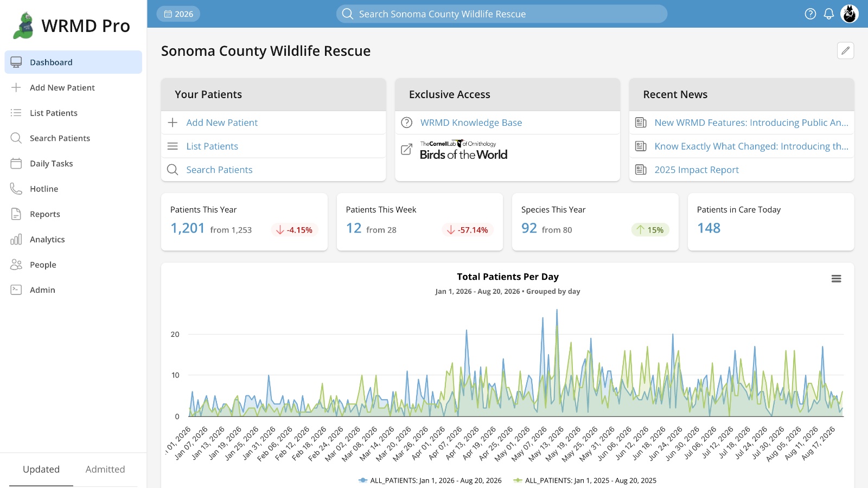Click the 15% species increase badge

coord(650,230)
